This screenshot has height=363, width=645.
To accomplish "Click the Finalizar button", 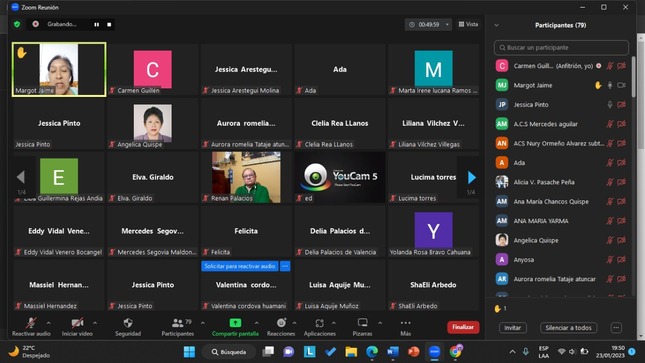I will [463, 327].
